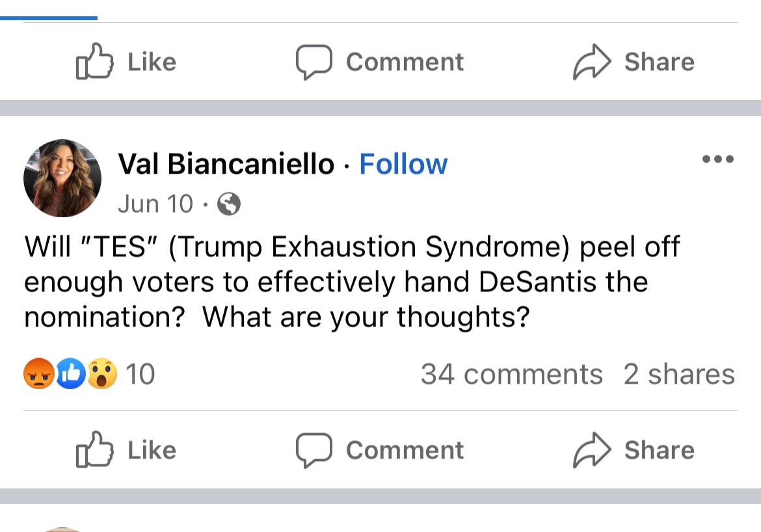Image resolution: width=761 pixels, height=532 pixels.
Task: View the 34 comments on the post
Action: click(511, 374)
